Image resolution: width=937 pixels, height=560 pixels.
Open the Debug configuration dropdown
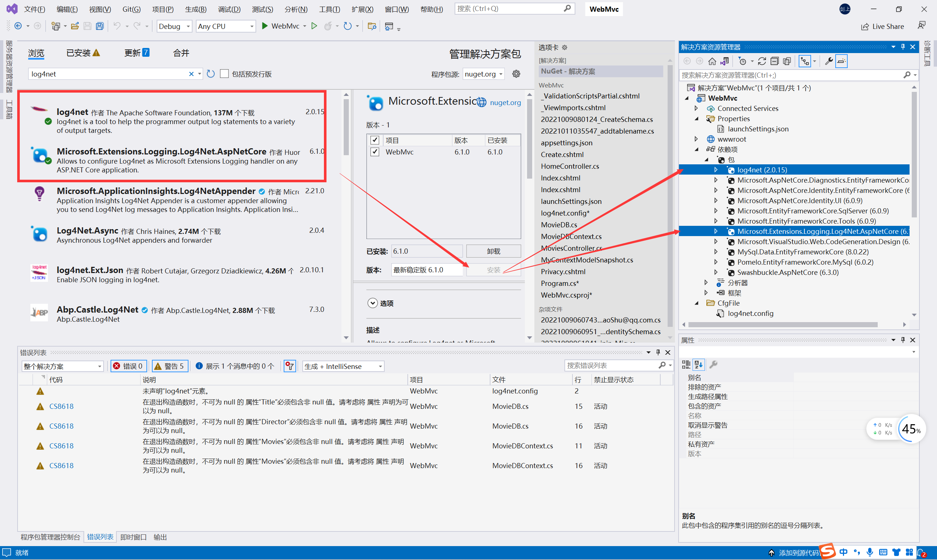pos(174,26)
